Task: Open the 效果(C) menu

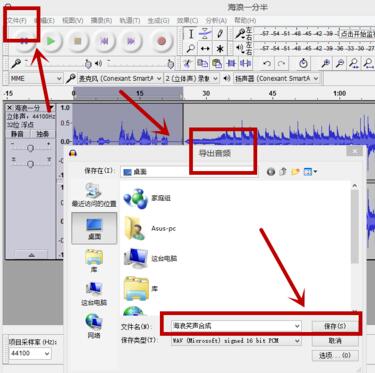Action: (x=187, y=20)
